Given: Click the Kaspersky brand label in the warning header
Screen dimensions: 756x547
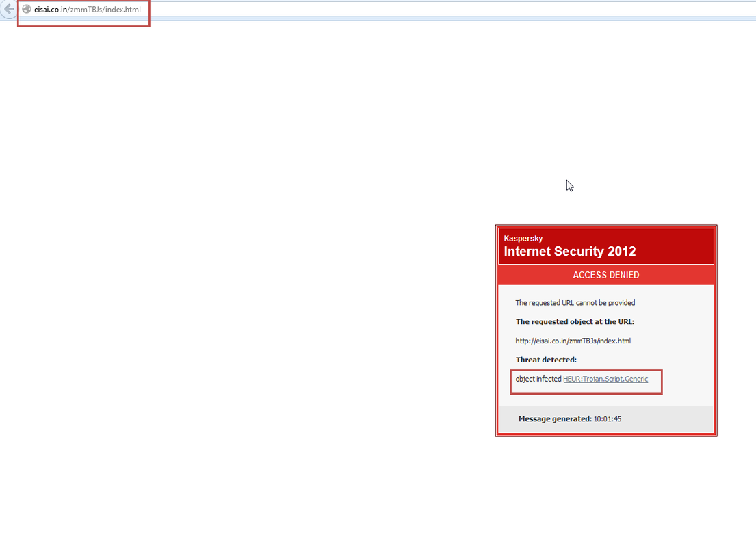Looking at the screenshot, I should (x=524, y=238).
